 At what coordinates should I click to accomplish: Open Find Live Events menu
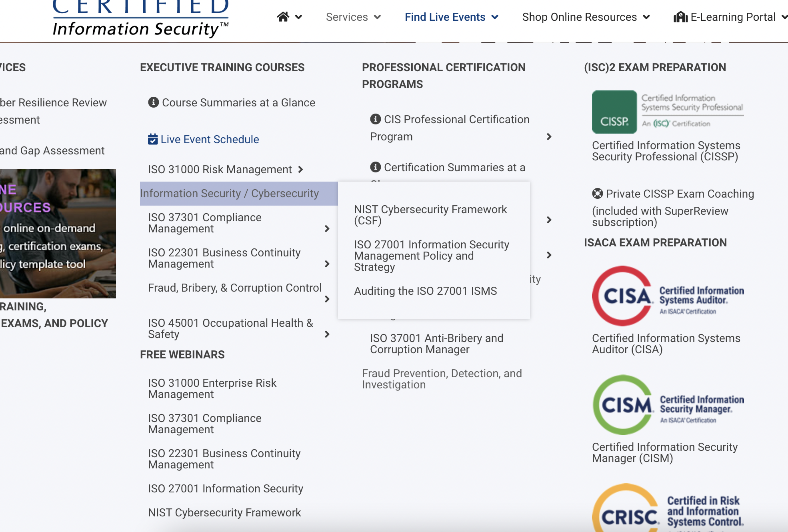click(451, 17)
